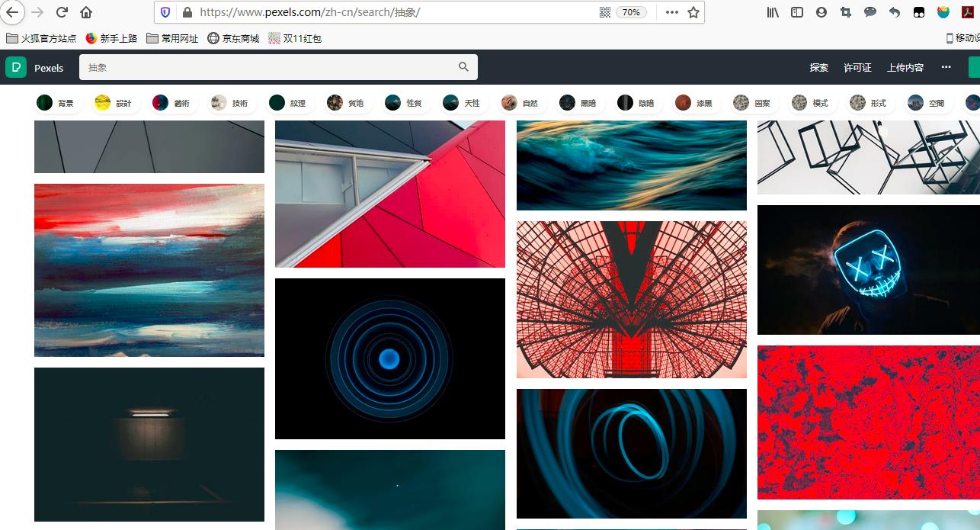The height and width of the screenshot is (530, 980).
Task: Open the 火狐官方站点 bookmark folder
Action: [x=42, y=38]
